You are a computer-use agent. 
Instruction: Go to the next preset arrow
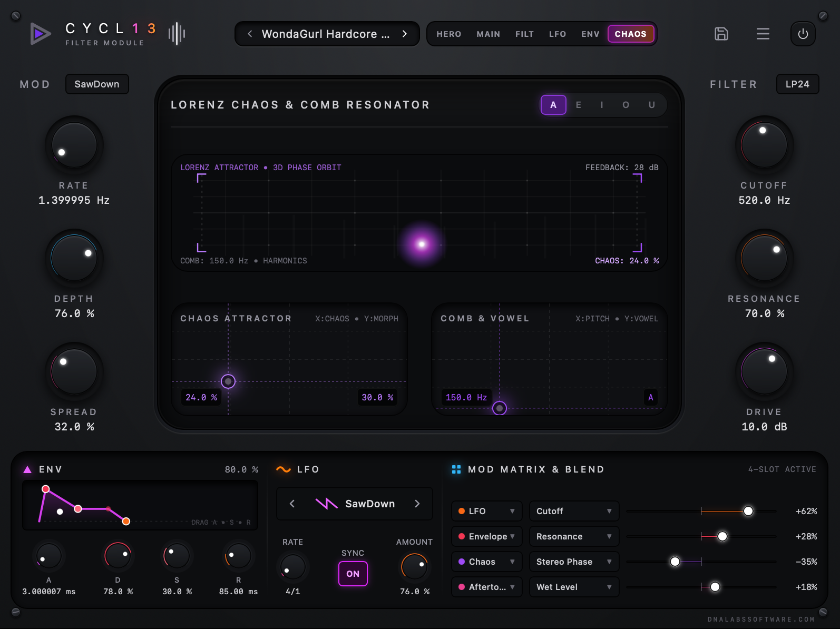pyautogui.click(x=404, y=34)
